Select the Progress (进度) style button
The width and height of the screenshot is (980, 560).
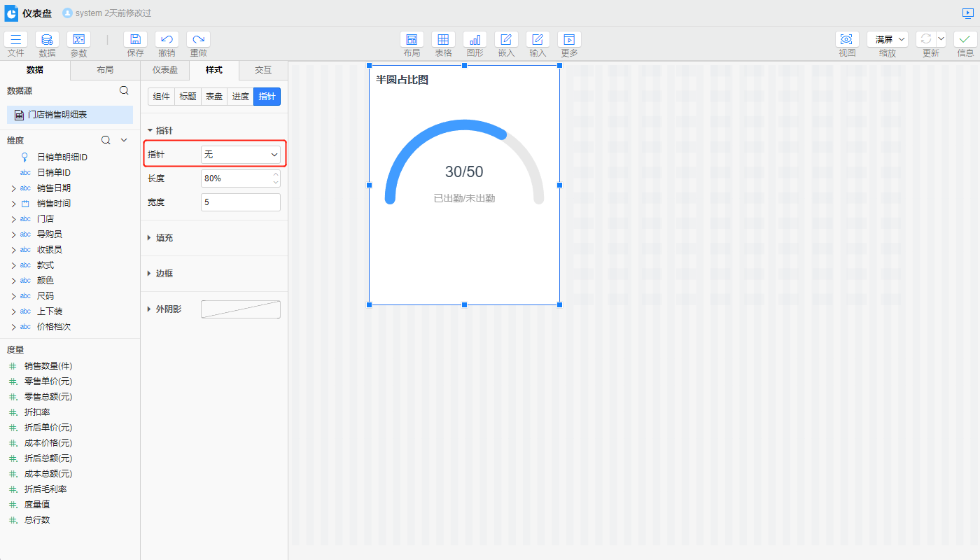coord(240,97)
